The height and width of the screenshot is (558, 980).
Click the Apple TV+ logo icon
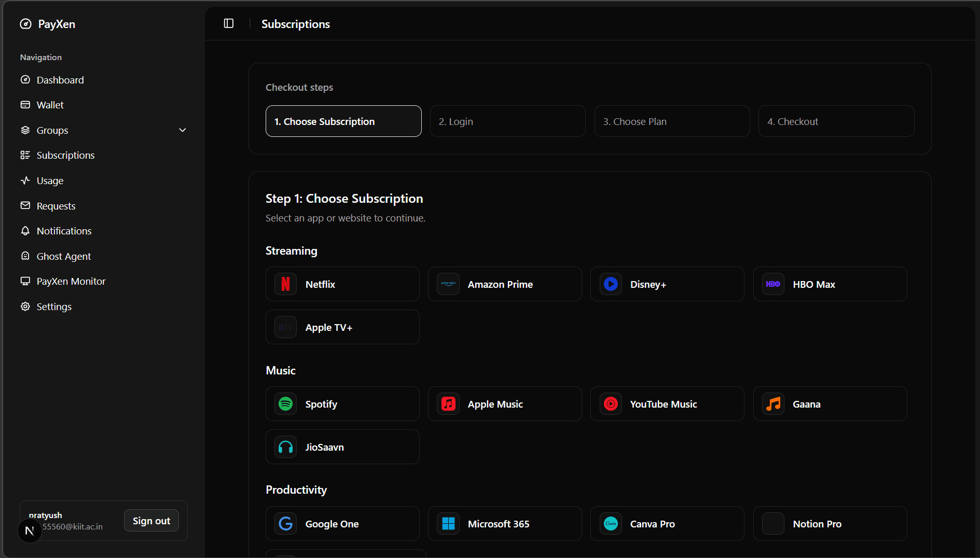285,327
